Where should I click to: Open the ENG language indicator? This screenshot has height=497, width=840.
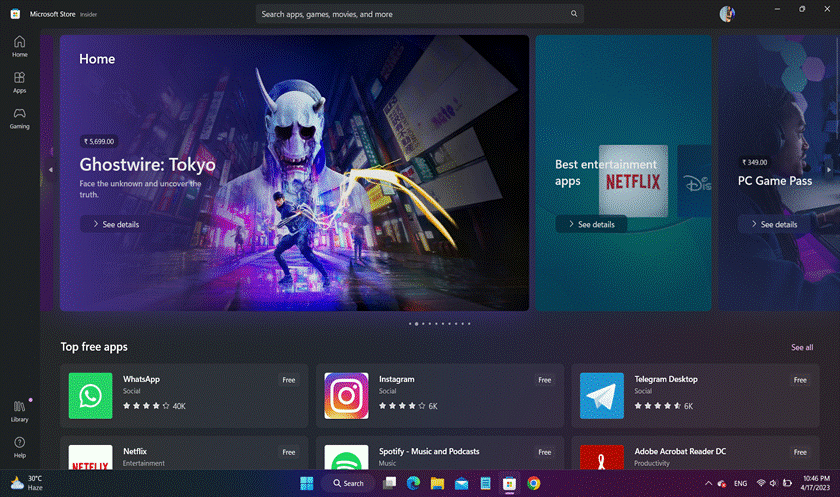tap(740, 483)
